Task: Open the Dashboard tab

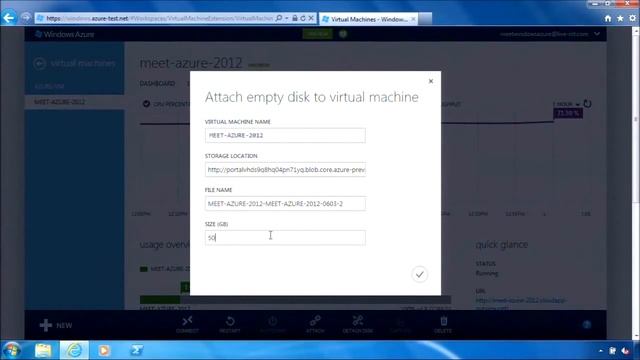Action: (x=157, y=83)
